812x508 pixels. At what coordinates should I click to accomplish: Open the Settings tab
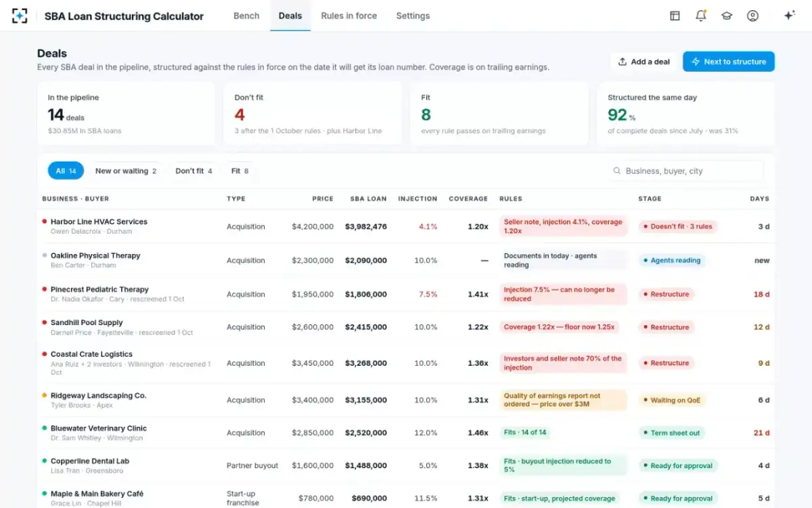pyautogui.click(x=413, y=16)
